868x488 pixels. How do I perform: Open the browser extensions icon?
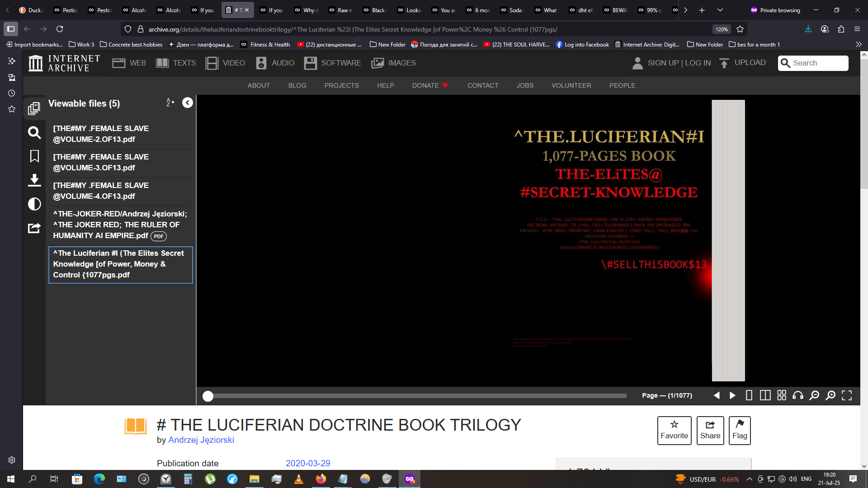click(x=841, y=29)
